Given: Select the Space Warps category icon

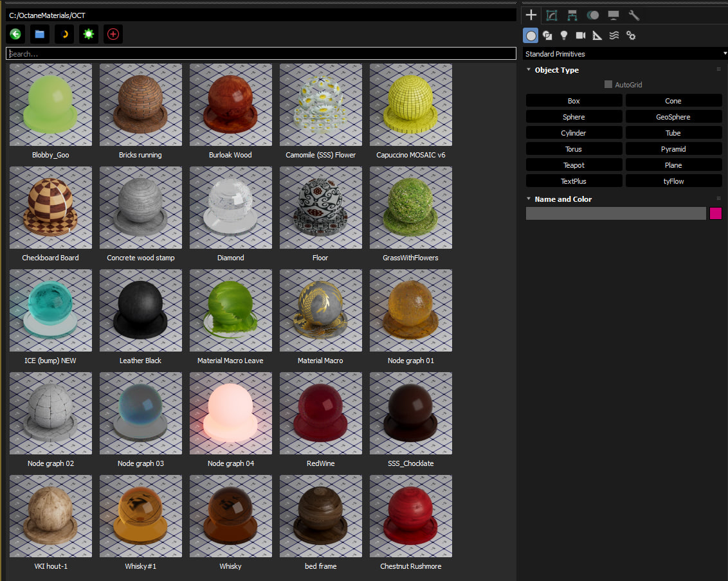Looking at the screenshot, I should coord(614,35).
